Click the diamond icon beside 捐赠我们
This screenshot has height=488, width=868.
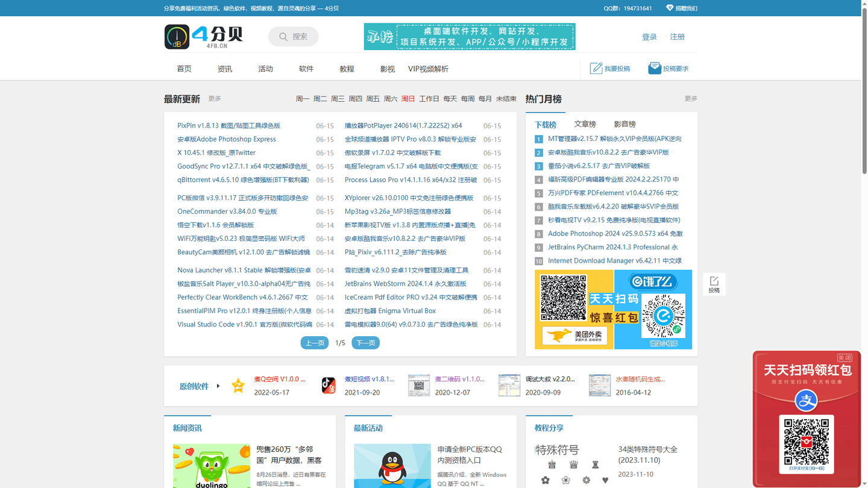(x=669, y=8)
